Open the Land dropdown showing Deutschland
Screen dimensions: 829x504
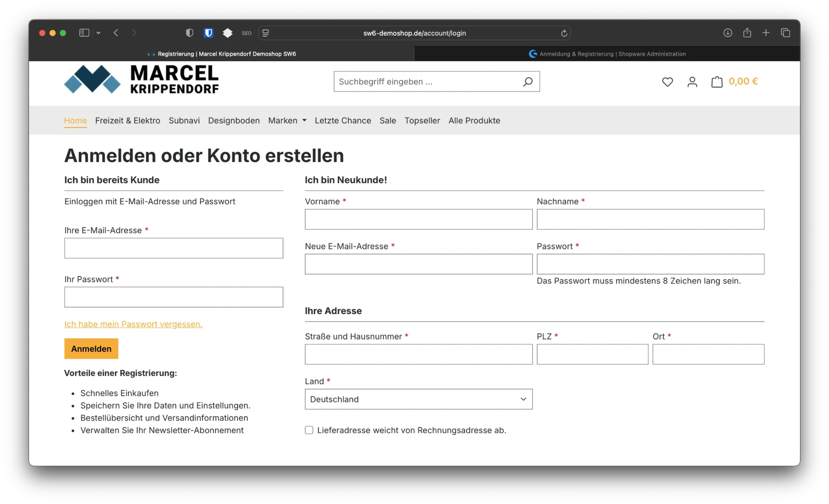click(418, 399)
